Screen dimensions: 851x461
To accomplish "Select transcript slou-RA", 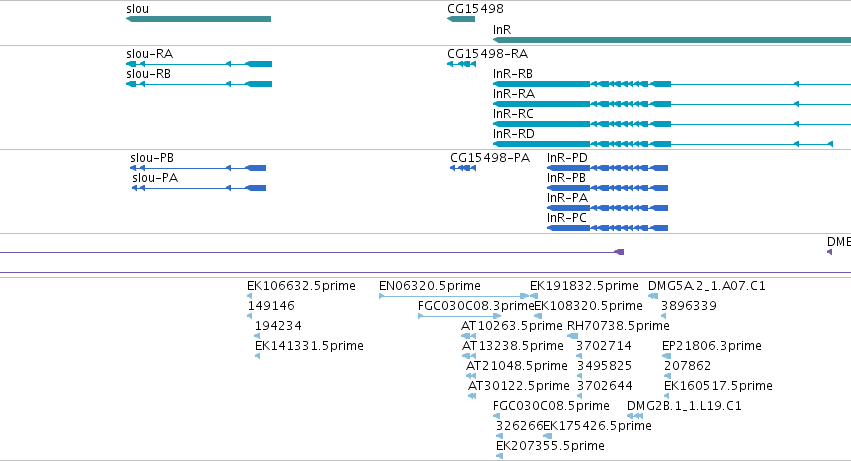I will [x=199, y=64].
